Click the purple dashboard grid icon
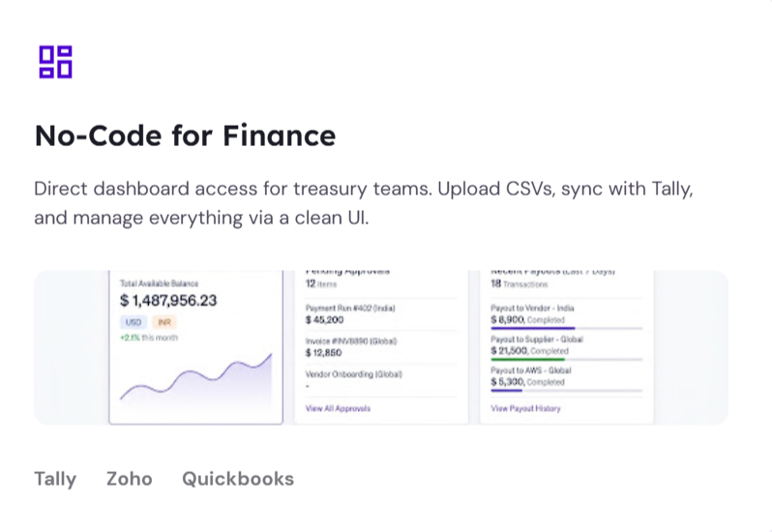The height and width of the screenshot is (532, 772). 56,62
